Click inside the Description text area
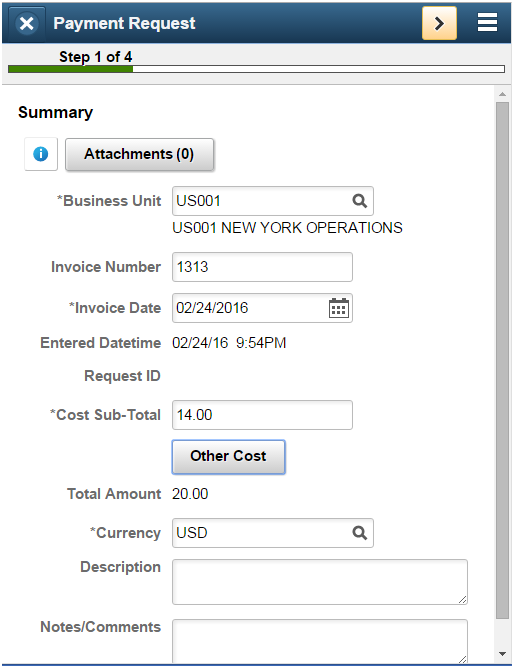The height and width of the screenshot is (668, 514). pos(320,582)
